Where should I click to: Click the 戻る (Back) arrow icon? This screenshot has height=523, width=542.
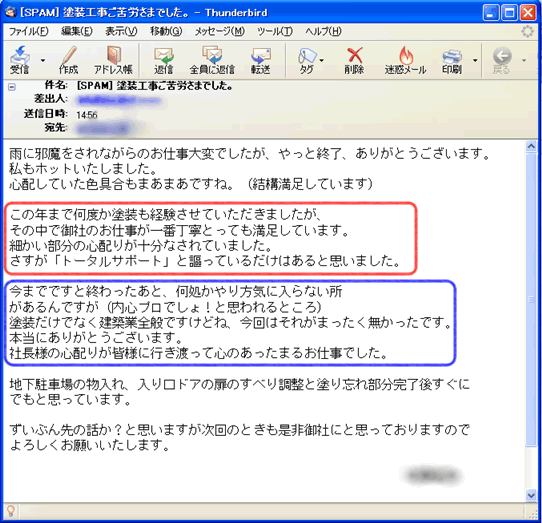[x=502, y=60]
